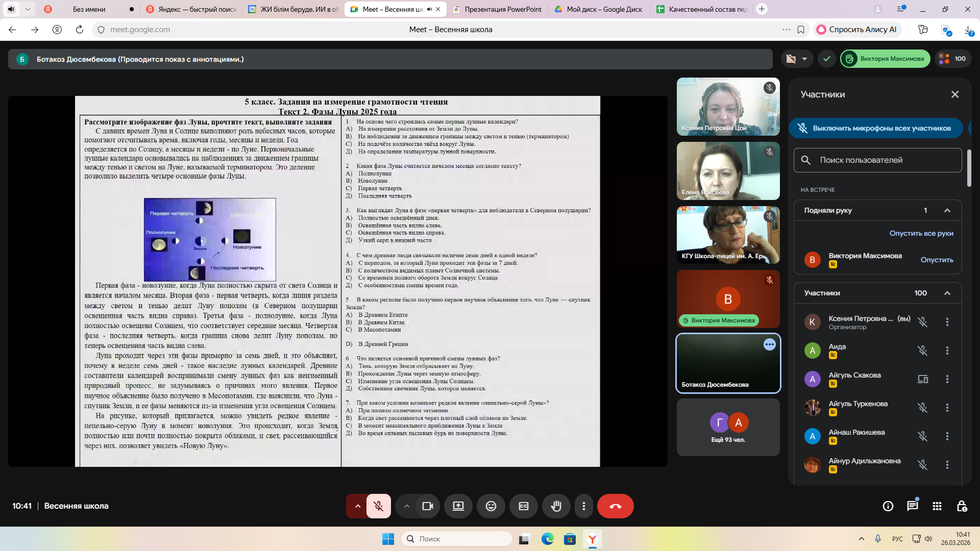Click the emoji reactions icon
The height and width of the screenshot is (551, 980).
[491, 506]
